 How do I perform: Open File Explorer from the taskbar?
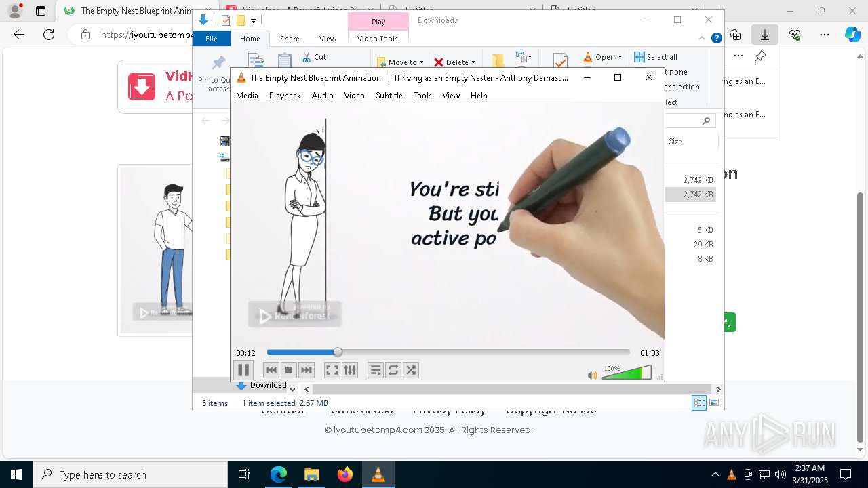[x=311, y=474]
